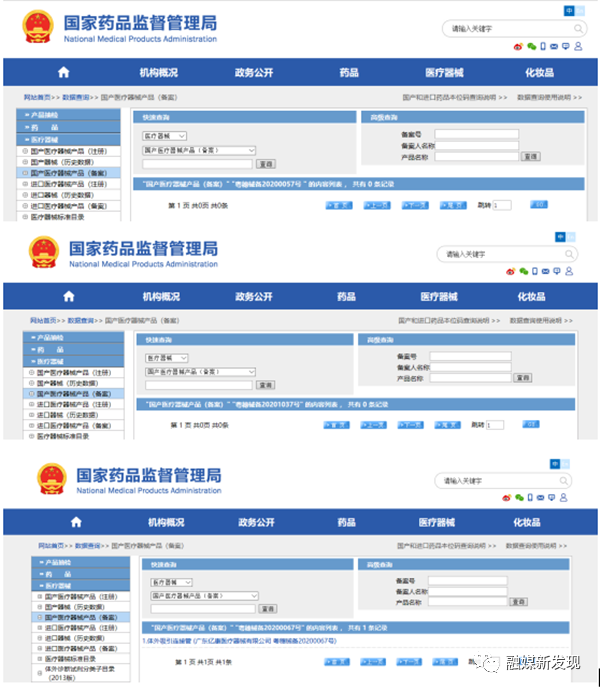Click 网站首页 breadcrumb link on the 20200067 page
600x690 pixels.
click(x=51, y=546)
